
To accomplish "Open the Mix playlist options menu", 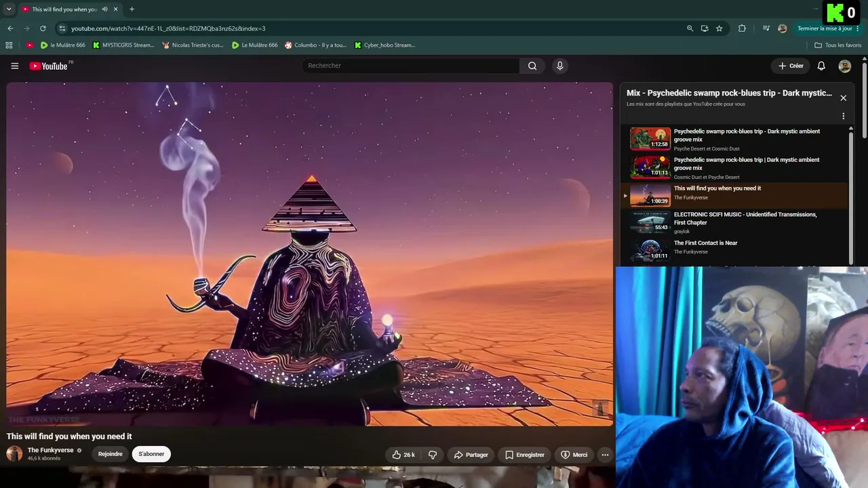I will (x=843, y=117).
